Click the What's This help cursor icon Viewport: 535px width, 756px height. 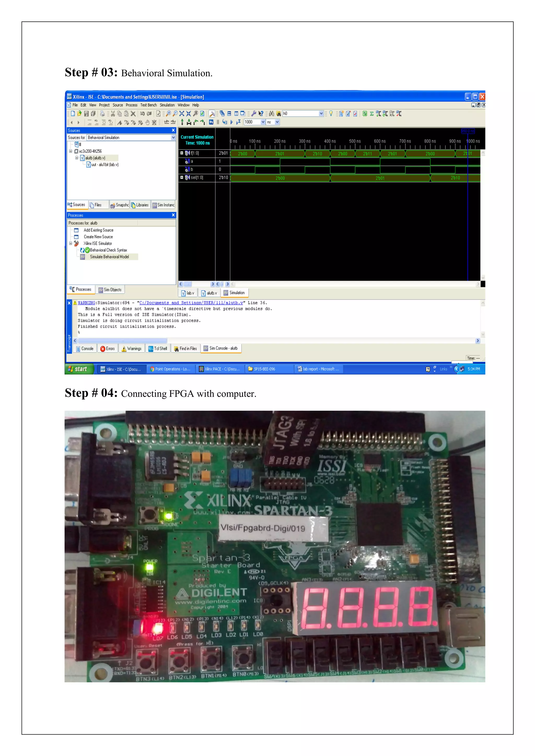click(261, 114)
